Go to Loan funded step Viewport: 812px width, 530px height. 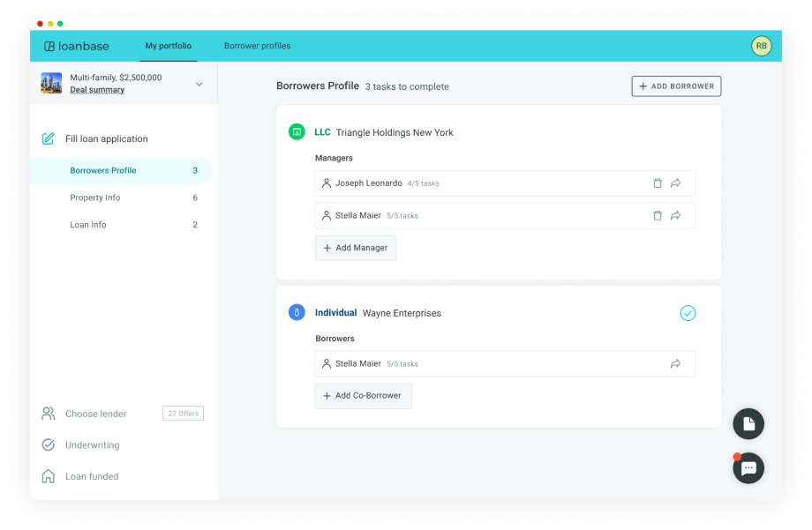92,477
